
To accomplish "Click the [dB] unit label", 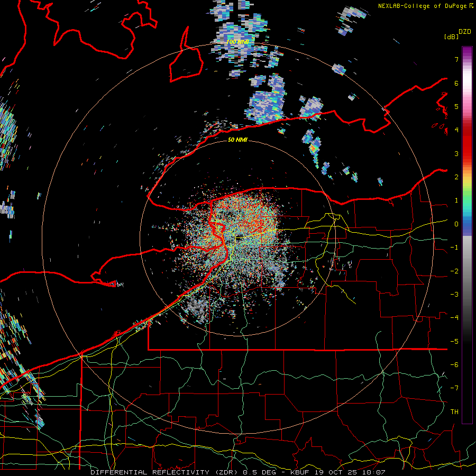I will (451, 36).
